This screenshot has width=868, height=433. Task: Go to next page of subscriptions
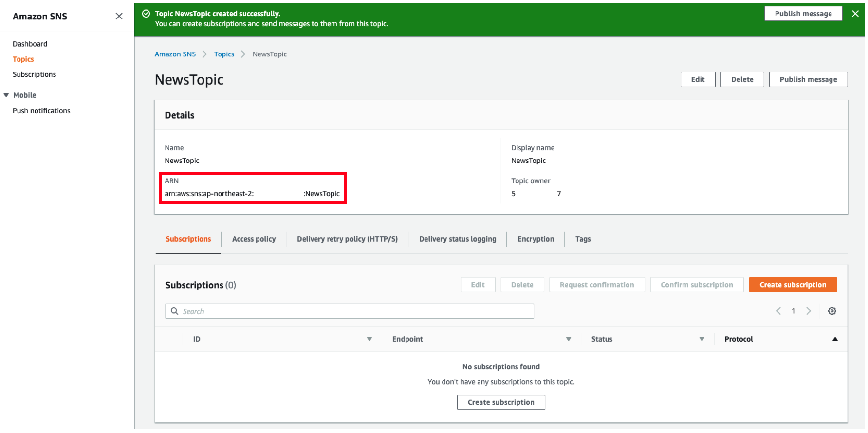click(809, 311)
